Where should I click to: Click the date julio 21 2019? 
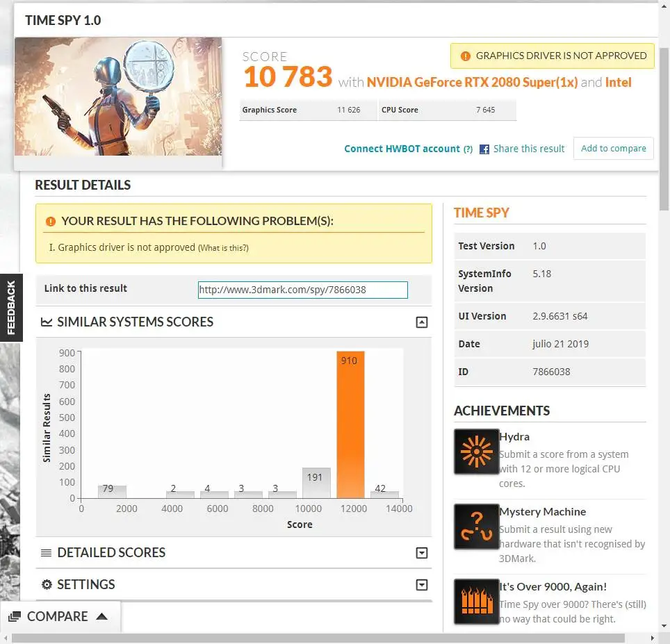pyautogui.click(x=561, y=344)
